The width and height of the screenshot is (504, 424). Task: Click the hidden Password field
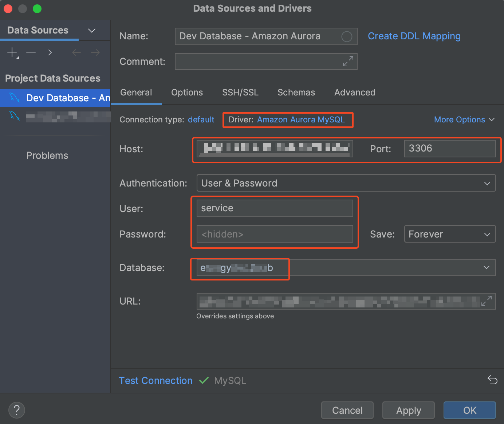[275, 234]
